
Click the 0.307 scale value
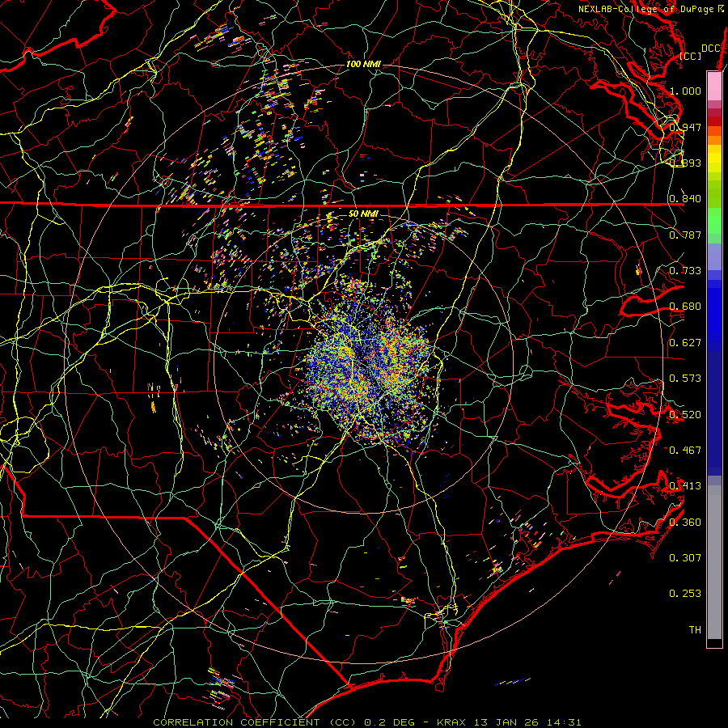(685, 558)
